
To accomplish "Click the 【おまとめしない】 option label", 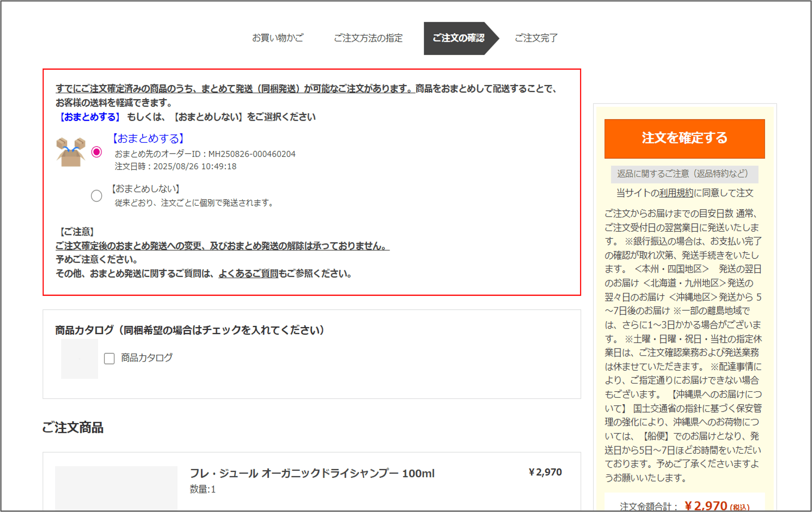I will pyautogui.click(x=145, y=189).
